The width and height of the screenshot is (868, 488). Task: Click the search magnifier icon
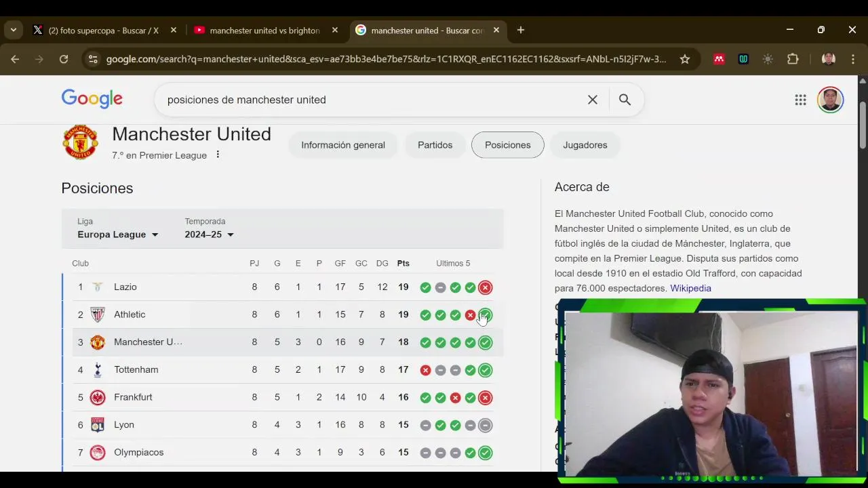click(x=625, y=100)
